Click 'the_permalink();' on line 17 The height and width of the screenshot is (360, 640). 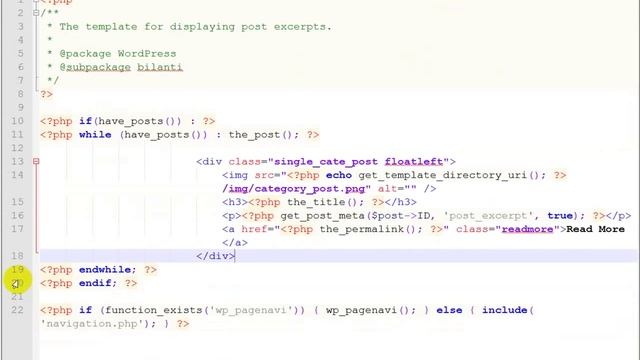(x=371, y=229)
